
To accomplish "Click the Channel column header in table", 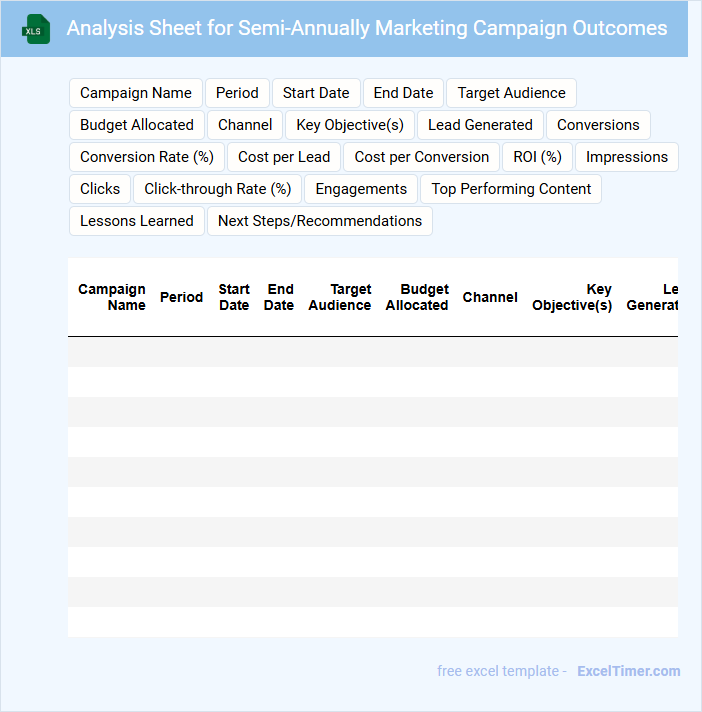I will (x=490, y=297).
